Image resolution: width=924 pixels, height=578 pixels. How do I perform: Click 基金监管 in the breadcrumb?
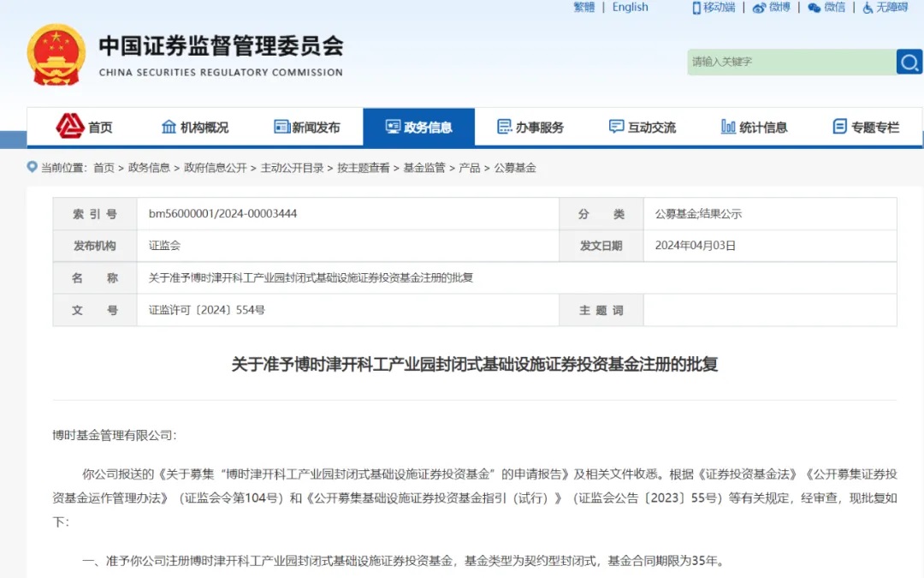(x=424, y=168)
